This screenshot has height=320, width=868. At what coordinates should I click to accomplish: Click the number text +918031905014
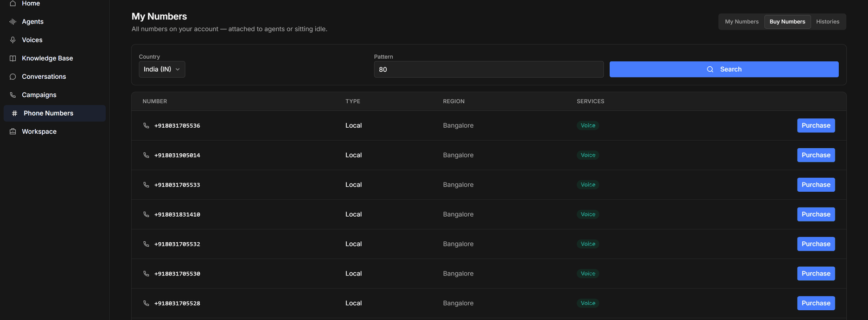(x=177, y=155)
